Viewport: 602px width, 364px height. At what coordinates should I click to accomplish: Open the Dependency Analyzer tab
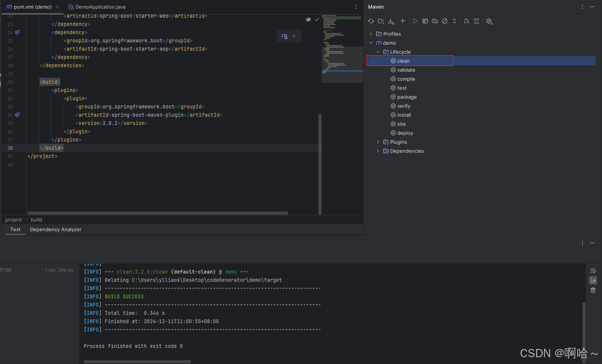[x=56, y=229]
